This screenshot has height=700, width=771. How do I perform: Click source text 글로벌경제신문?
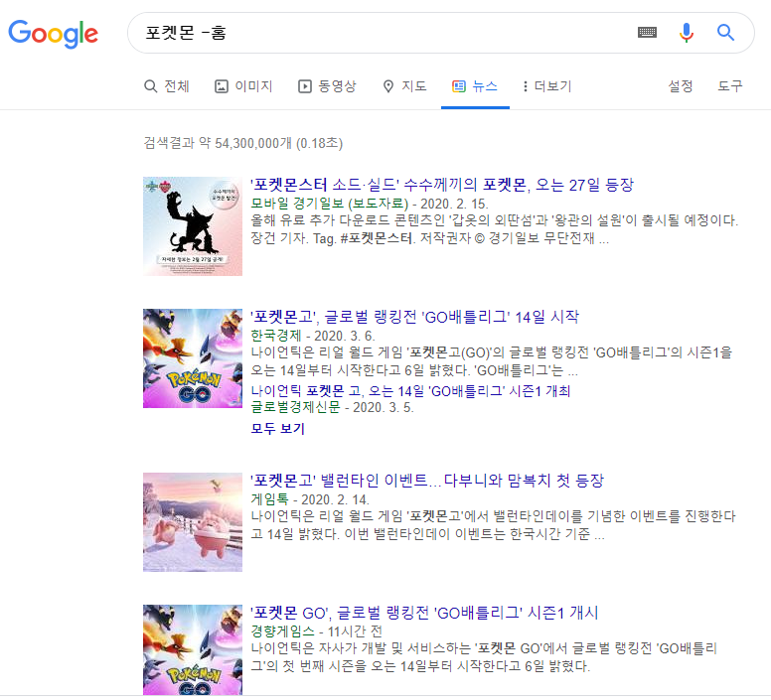295,407
